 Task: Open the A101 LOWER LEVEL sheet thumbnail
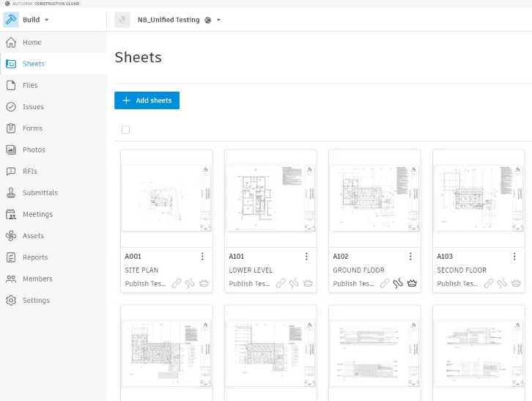(270, 198)
